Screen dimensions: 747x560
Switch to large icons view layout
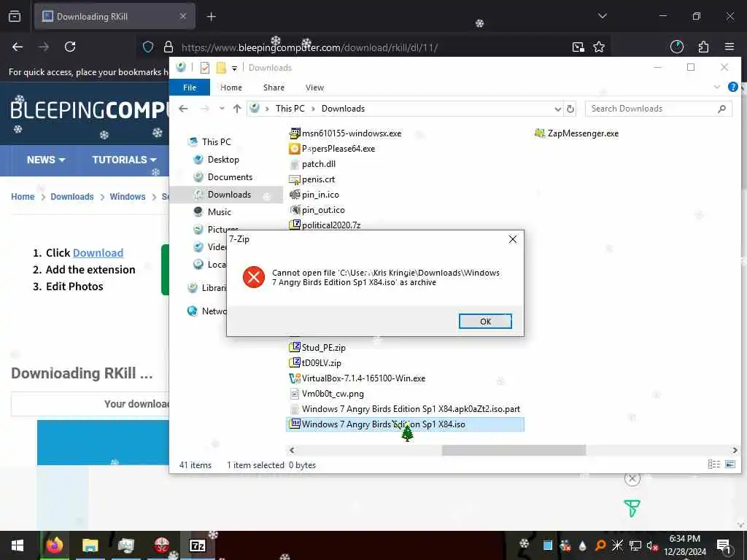tap(729, 464)
